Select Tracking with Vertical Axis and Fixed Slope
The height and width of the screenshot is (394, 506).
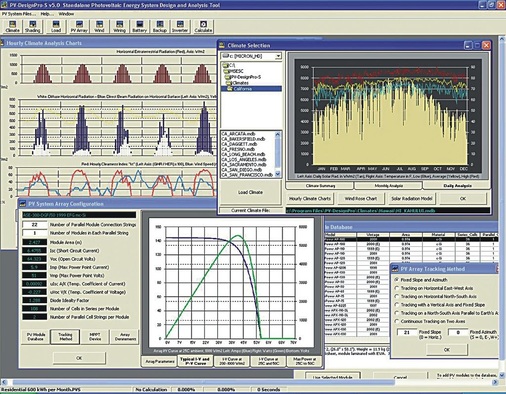tap(397, 305)
